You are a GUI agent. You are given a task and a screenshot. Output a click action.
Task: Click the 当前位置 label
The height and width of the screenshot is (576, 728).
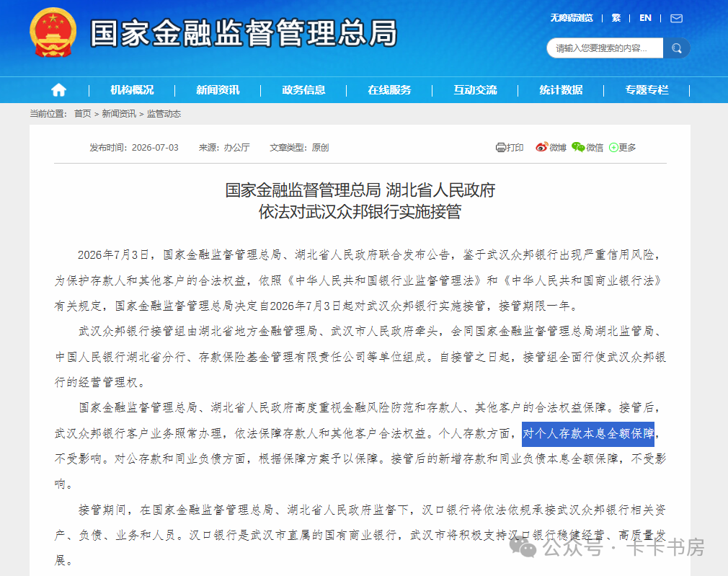coord(48,114)
